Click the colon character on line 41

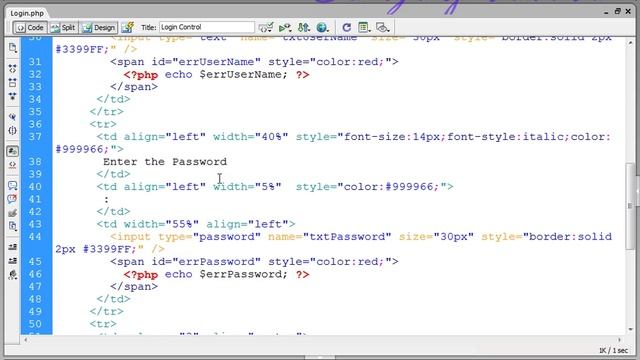point(107,200)
